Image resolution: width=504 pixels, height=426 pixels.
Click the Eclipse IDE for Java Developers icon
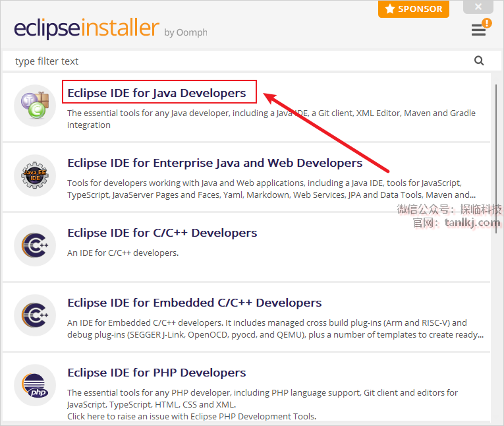(35, 106)
